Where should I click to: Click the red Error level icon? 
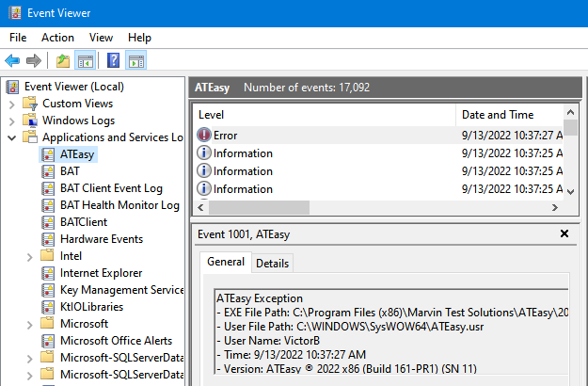pyautogui.click(x=204, y=135)
